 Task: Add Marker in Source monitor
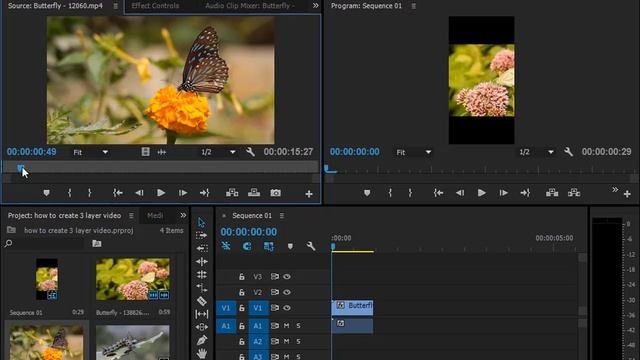coord(47,193)
